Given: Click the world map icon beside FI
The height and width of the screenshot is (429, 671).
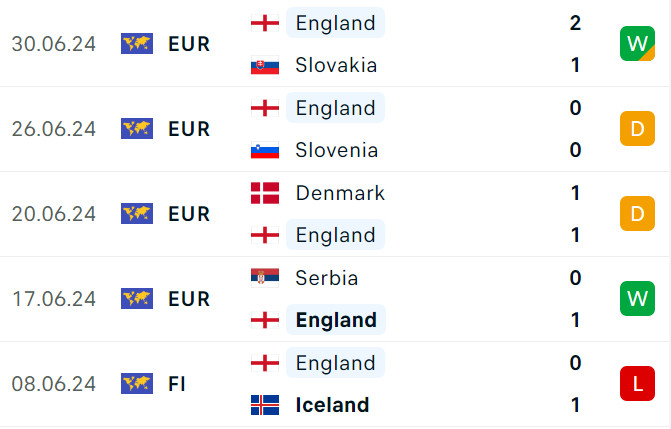Looking at the screenshot, I should click(x=136, y=384).
